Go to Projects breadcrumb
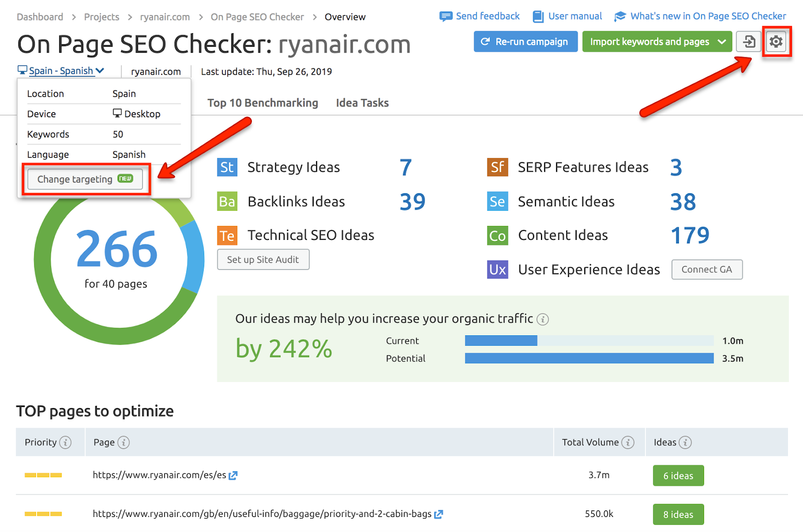The image size is (803, 532). point(102,17)
